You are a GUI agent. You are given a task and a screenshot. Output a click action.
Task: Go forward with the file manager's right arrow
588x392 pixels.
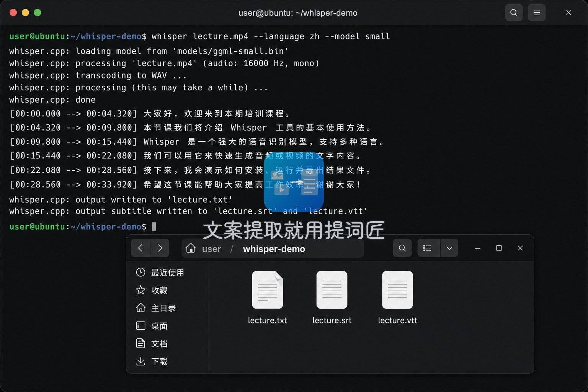pyautogui.click(x=160, y=248)
